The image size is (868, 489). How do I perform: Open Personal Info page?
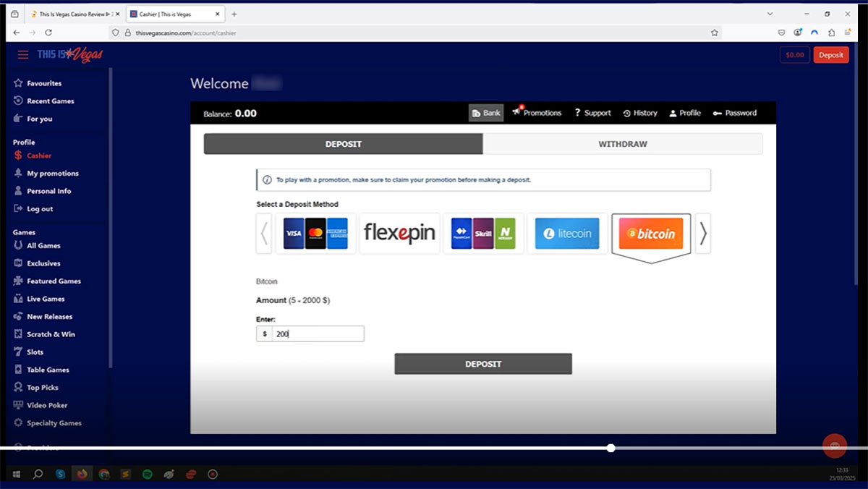tap(48, 191)
